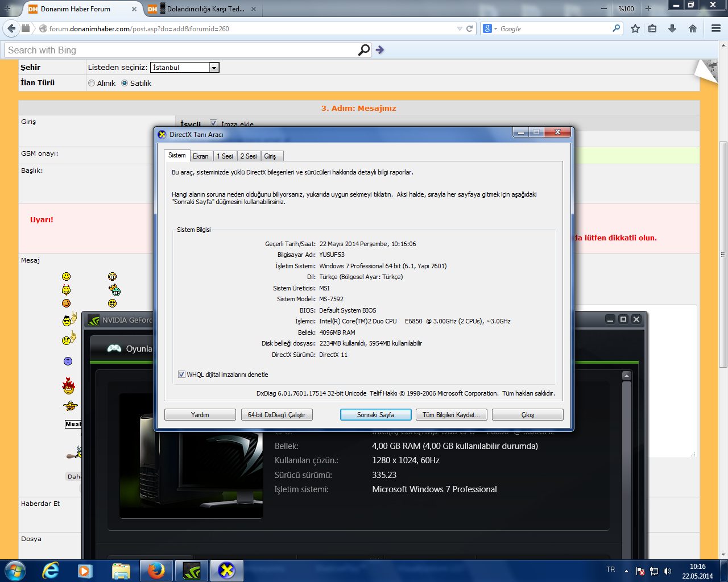Go to Firefox home page icon
728x582 pixels.
coord(693,28)
